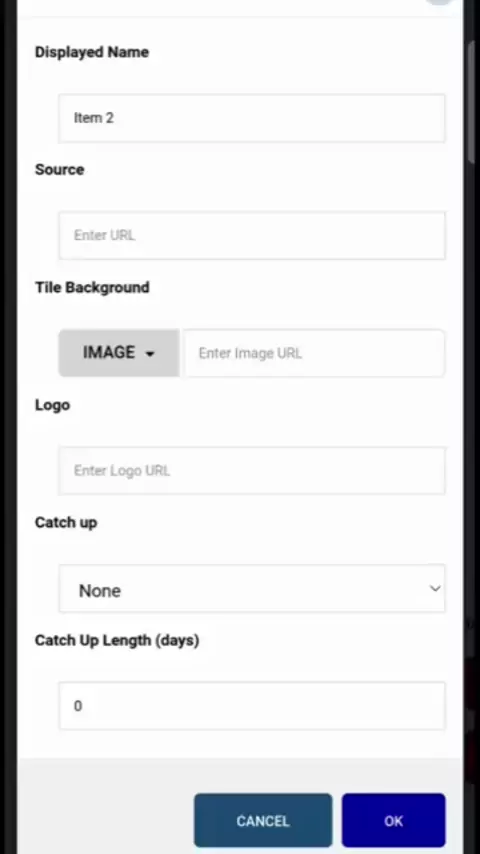Screen dimensions: 480x854
Task: Click the caret arrow beside IMAGE
Action: (x=150, y=354)
